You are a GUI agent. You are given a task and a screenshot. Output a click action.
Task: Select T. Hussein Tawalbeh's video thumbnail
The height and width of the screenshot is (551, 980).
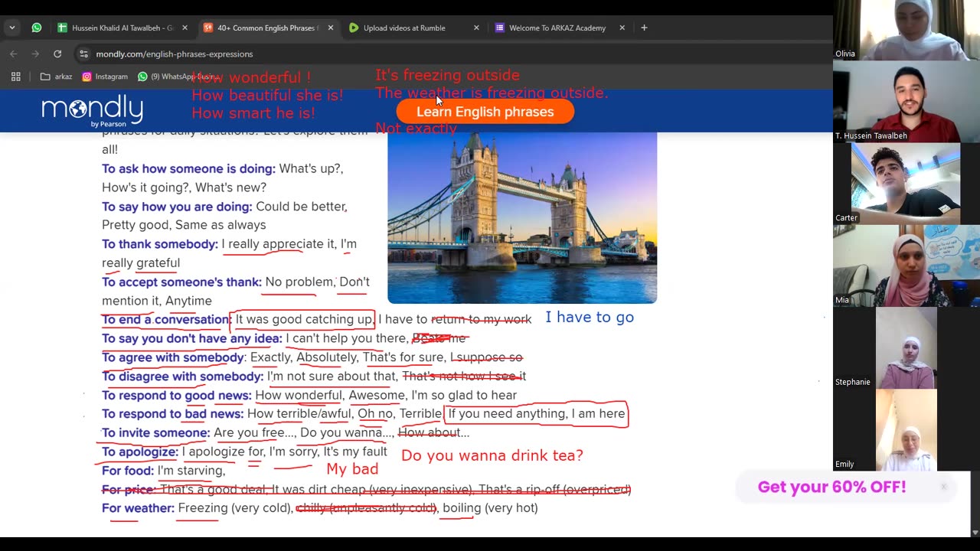coord(906,101)
